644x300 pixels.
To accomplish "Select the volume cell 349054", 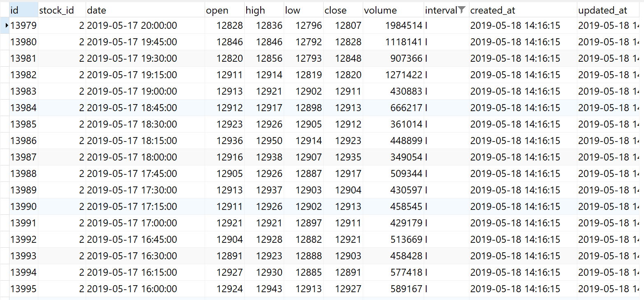I will [393, 157].
